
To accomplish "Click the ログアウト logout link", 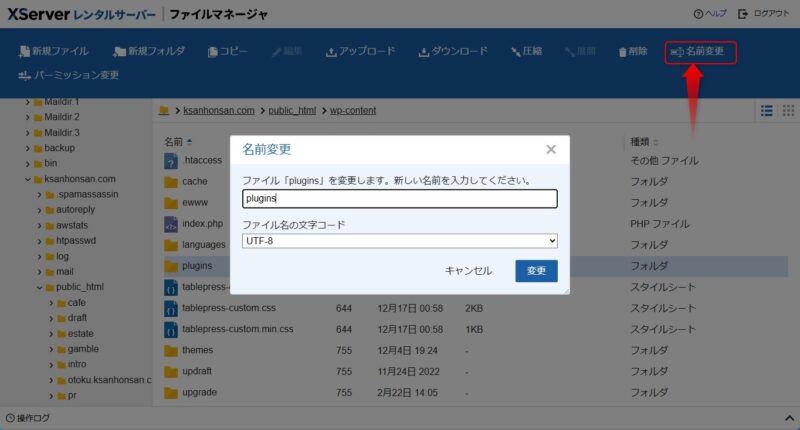I will tap(763, 14).
